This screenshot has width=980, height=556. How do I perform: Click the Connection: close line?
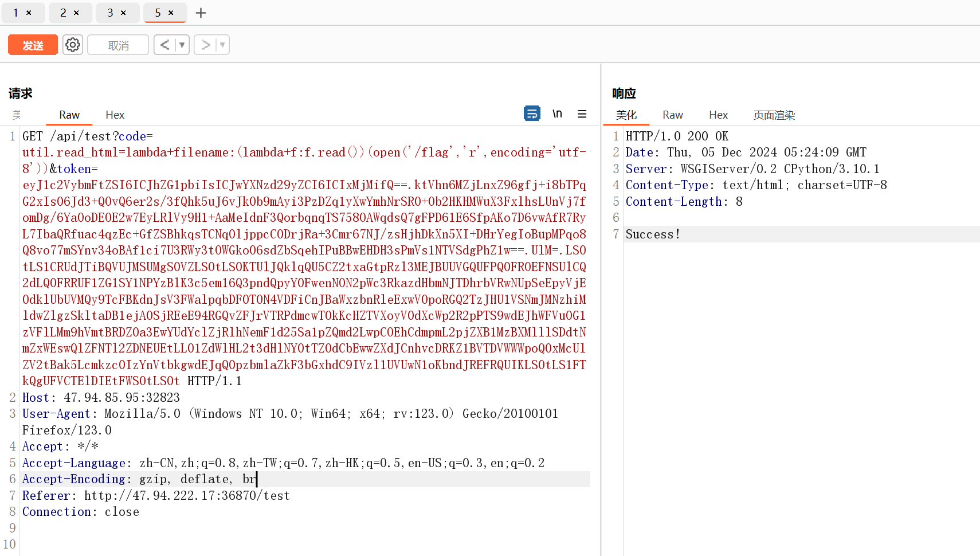click(81, 512)
